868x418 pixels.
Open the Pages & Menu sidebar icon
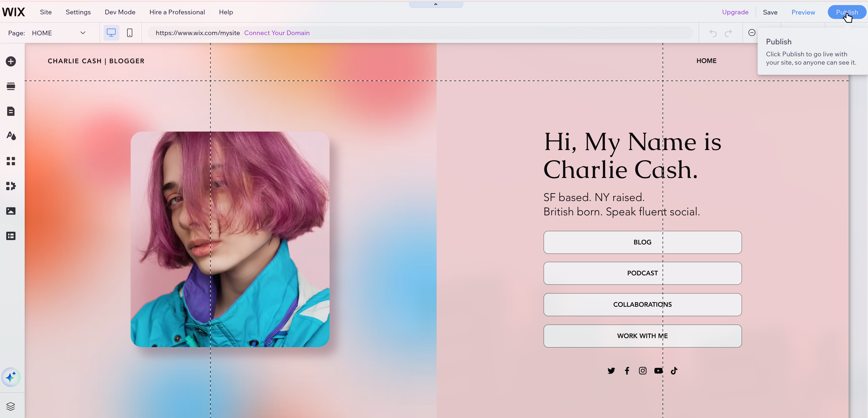tap(11, 111)
